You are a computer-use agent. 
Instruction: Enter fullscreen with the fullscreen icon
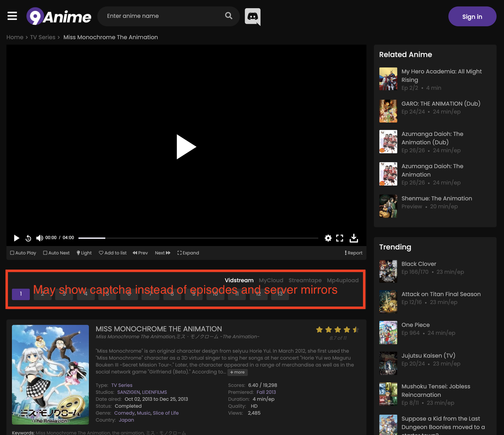340,238
